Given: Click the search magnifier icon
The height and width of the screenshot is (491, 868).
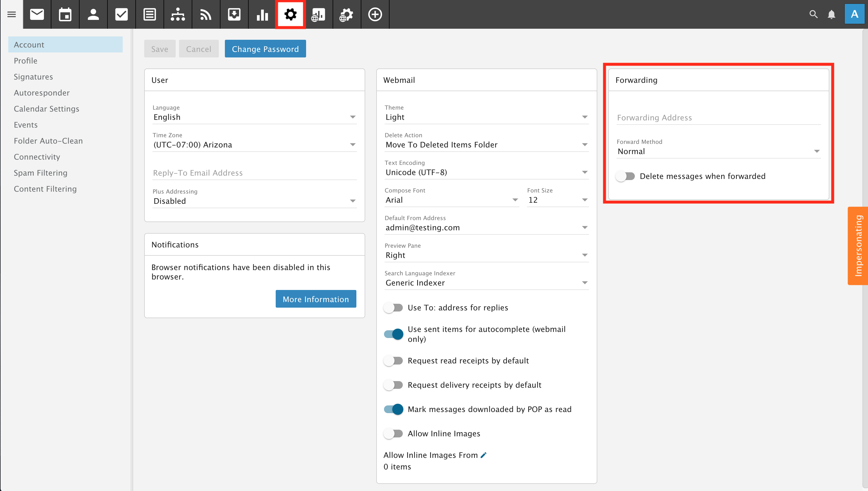Looking at the screenshot, I should [x=813, y=15].
